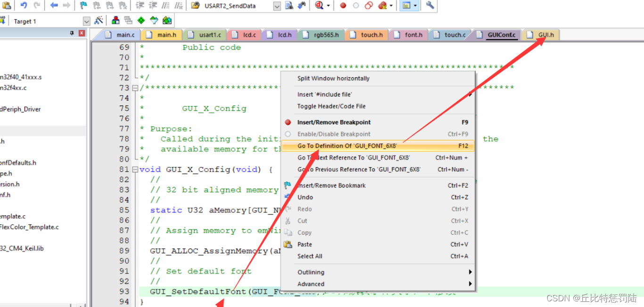Choose Undo in the context menu
This screenshot has height=307, width=644.
[378, 197]
